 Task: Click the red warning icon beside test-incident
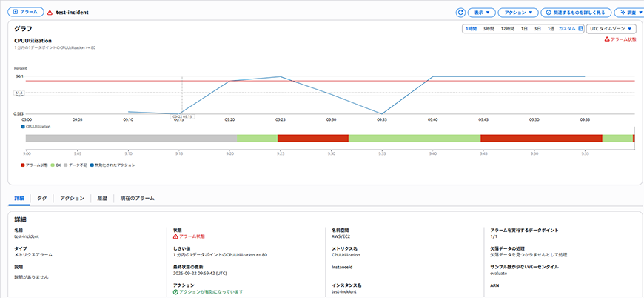pyautogui.click(x=50, y=13)
